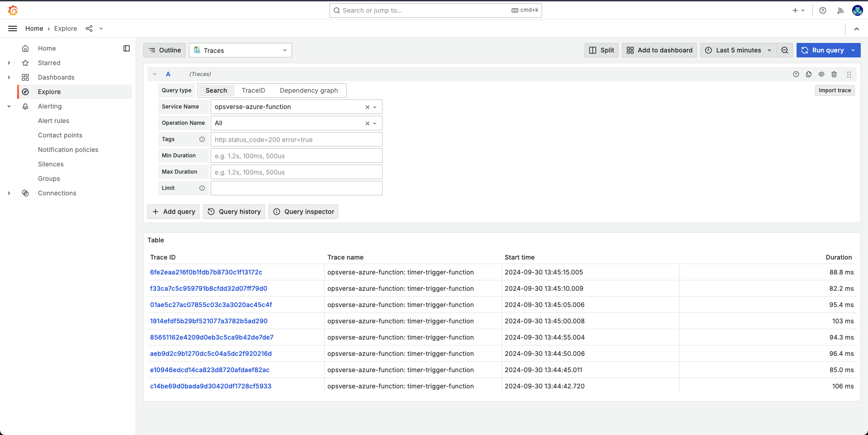Open the share icon next to Explore
The height and width of the screenshot is (435, 868).
tap(89, 28)
